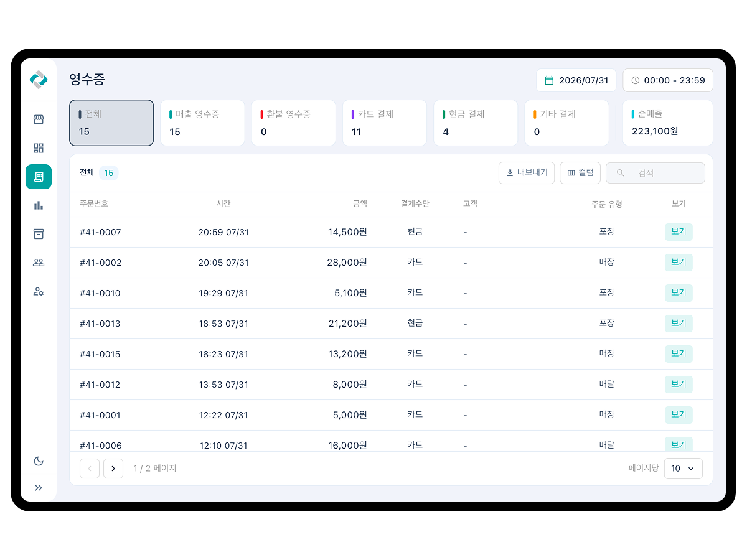The height and width of the screenshot is (560, 747).
Task: Select the 현금 결제 filter card
Action: tap(476, 123)
